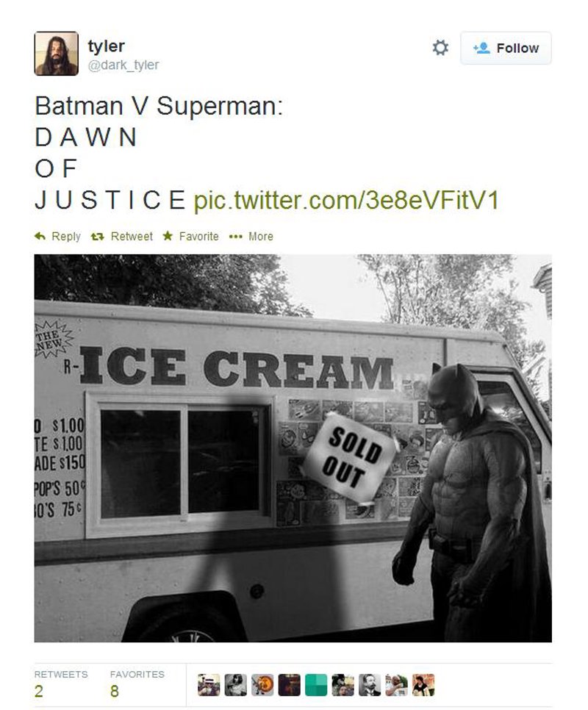Image resolution: width=588 pixels, height=710 pixels.
Task: Open the @dark_tyler handle link
Action: pos(123,65)
